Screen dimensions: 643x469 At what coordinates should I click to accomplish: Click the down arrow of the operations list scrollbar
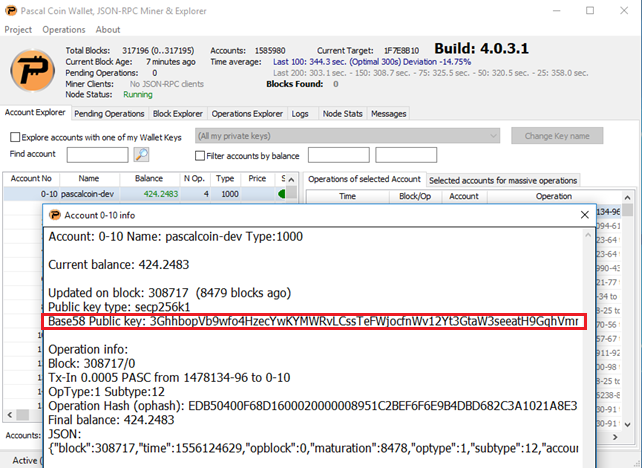627,425
